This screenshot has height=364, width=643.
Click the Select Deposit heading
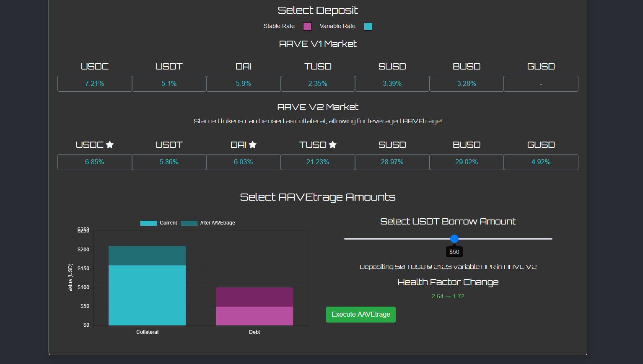[x=318, y=10]
